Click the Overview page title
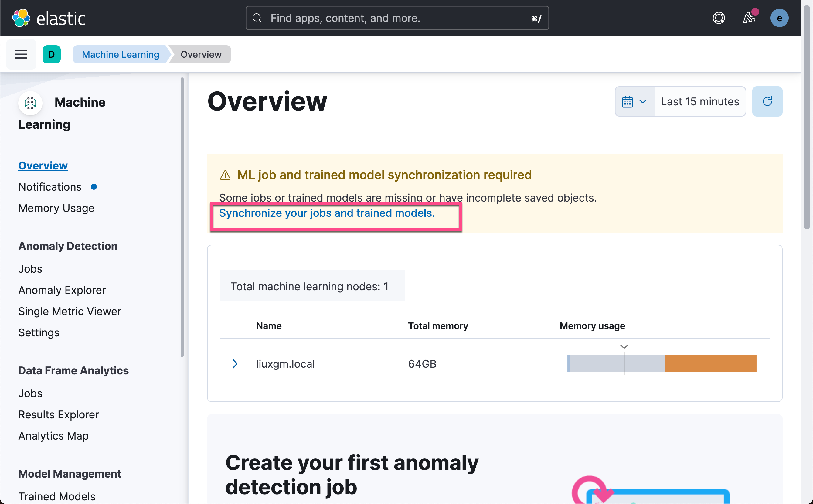This screenshot has height=504, width=813. click(x=267, y=101)
